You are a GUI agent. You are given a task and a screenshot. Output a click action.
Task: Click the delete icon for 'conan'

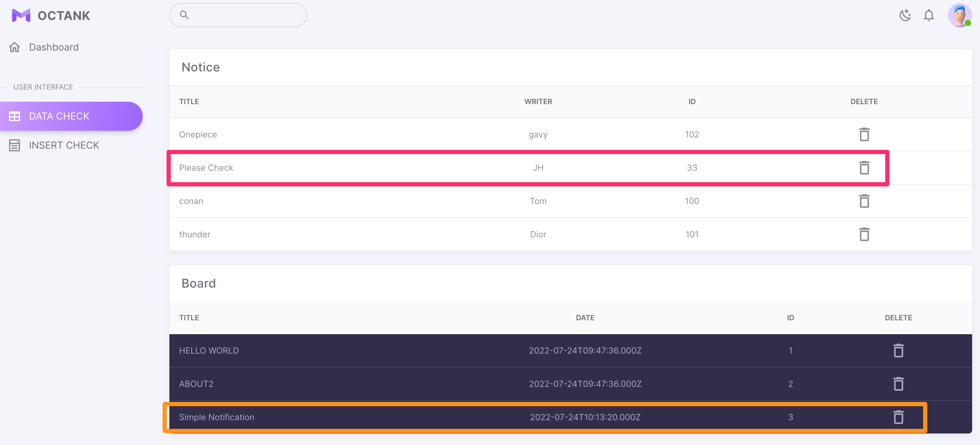864,201
